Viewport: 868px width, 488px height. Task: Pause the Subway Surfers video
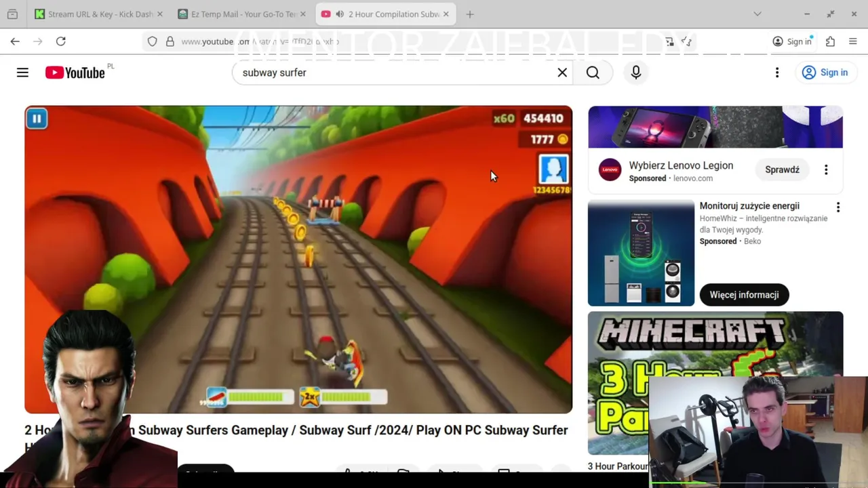37,119
